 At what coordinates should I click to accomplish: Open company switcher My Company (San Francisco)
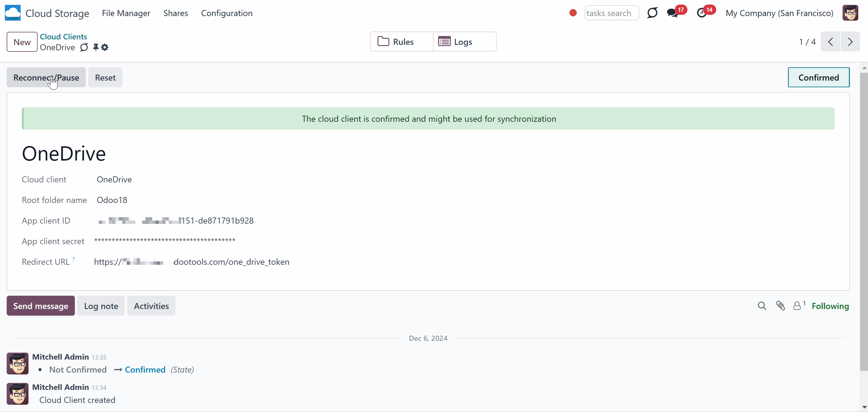(x=780, y=13)
